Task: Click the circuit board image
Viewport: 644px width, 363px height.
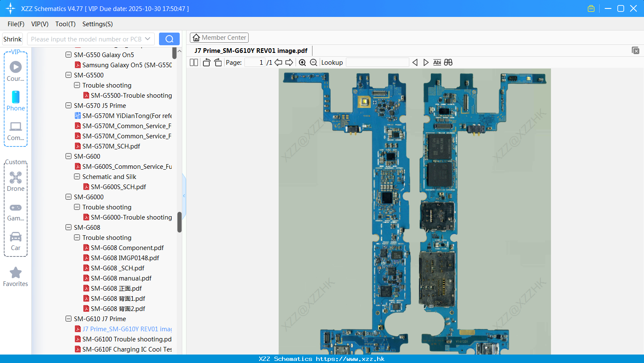Action: (x=414, y=212)
